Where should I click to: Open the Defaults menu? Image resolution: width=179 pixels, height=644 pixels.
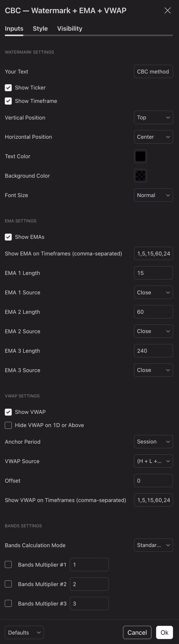[24, 633]
